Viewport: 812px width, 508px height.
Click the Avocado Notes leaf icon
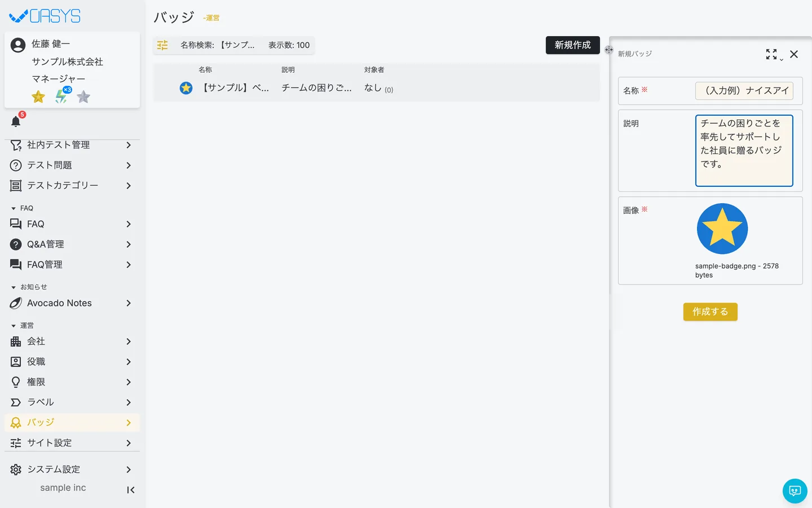coord(16,303)
